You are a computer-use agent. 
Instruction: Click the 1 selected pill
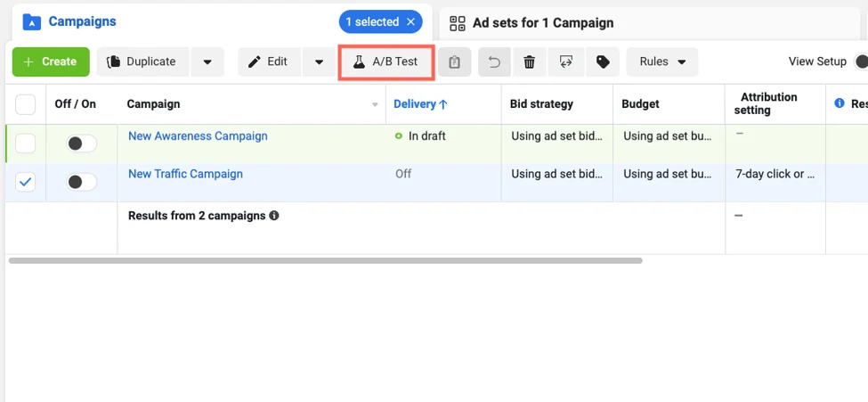click(x=381, y=22)
